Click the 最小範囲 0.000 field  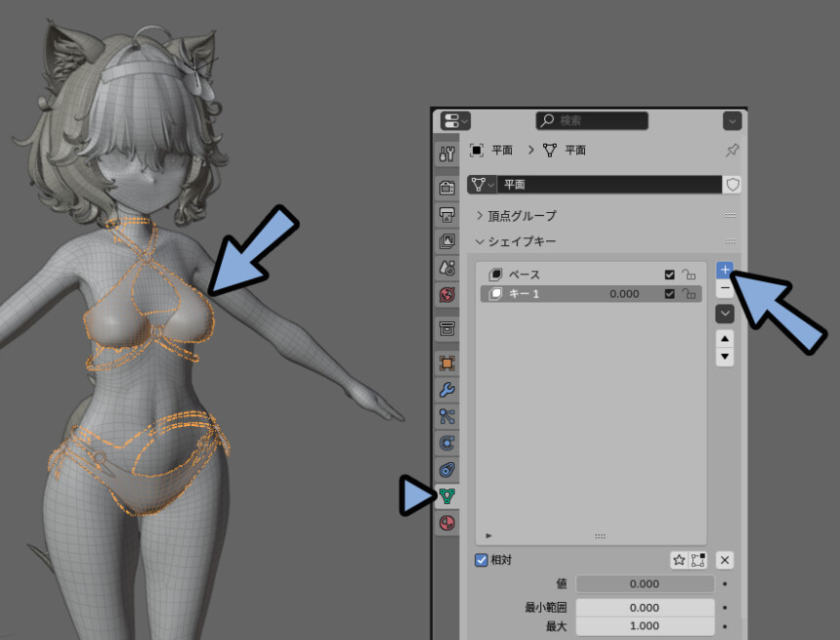click(x=645, y=608)
